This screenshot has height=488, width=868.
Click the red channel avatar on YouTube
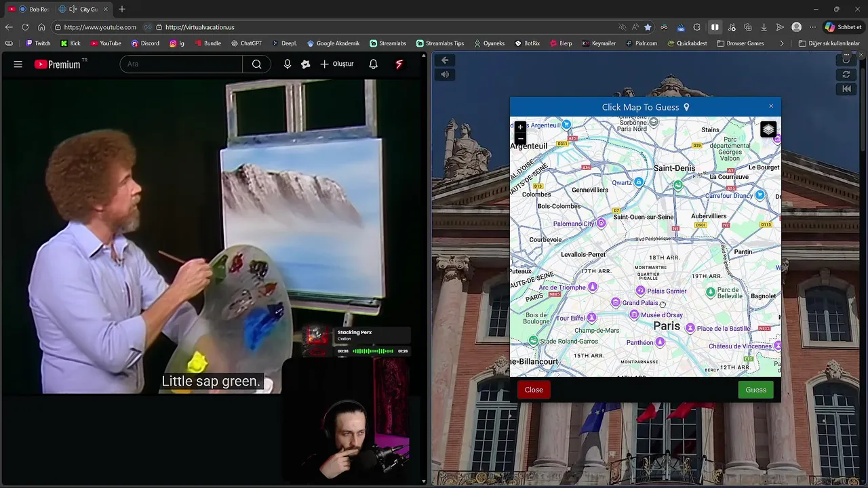point(399,64)
